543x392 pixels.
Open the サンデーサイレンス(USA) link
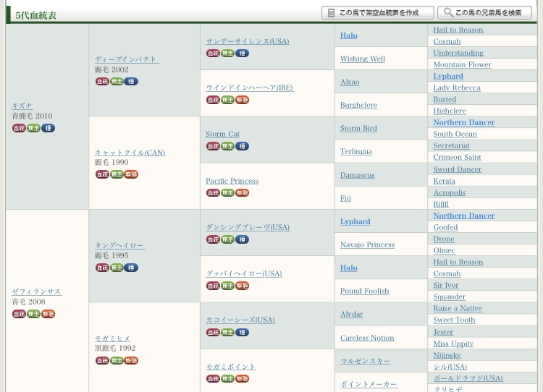[x=248, y=41]
